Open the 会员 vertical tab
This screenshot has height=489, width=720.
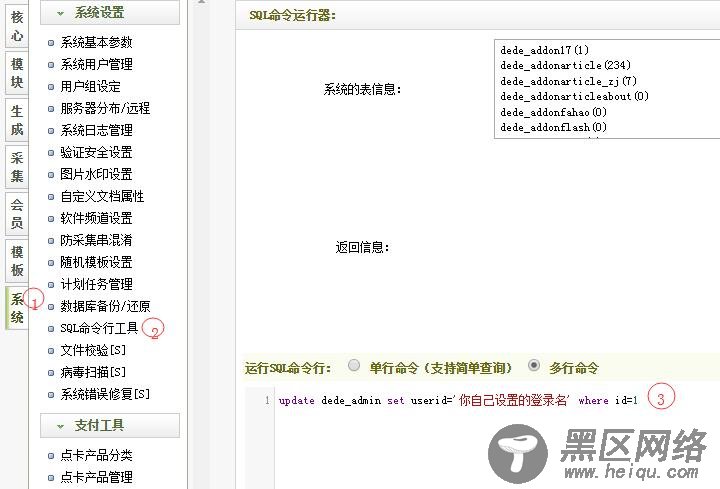(17, 214)
